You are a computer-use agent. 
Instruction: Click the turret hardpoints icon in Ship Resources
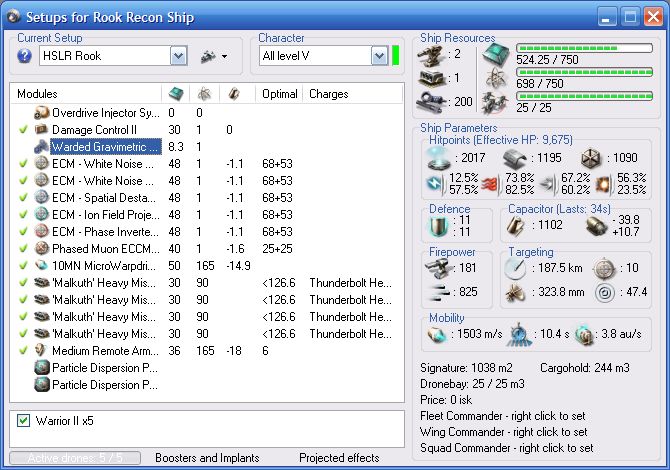tap(431, 55)
